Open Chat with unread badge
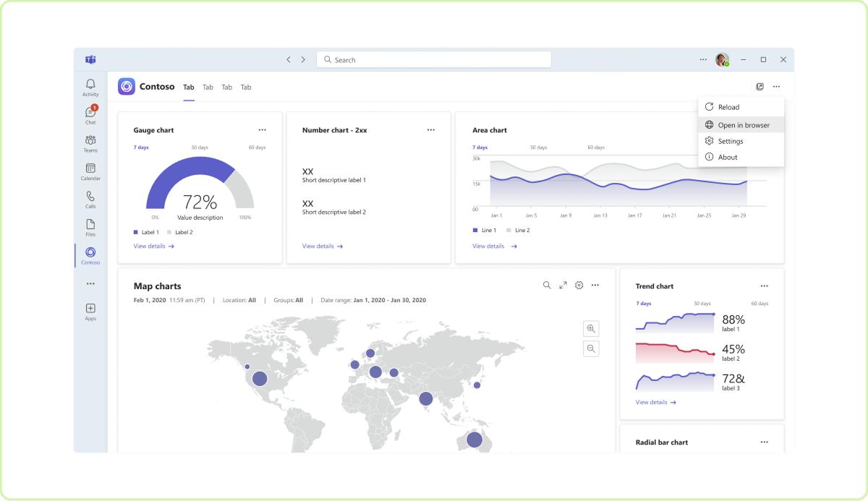This screenshot has width=868, height=501. 90,115
